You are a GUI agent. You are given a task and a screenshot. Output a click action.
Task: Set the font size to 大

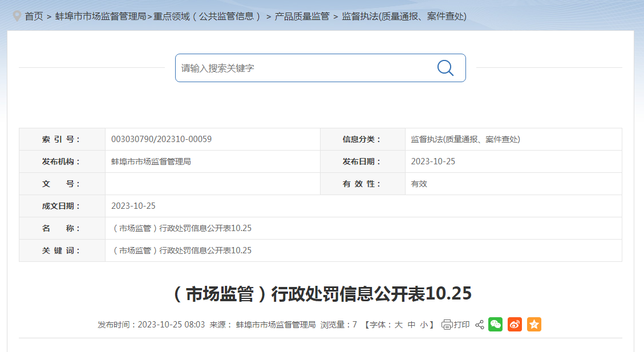tap(398, 325)
